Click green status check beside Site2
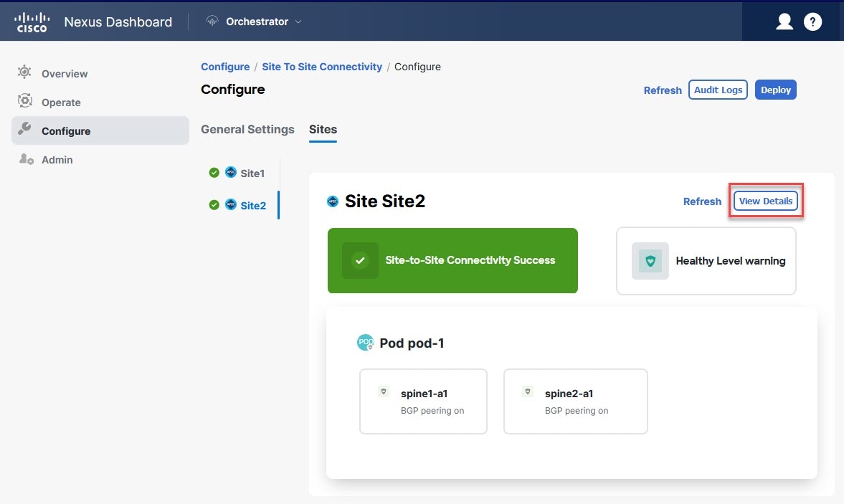Viewport: 844px width, 504px height. coord(214,205)
